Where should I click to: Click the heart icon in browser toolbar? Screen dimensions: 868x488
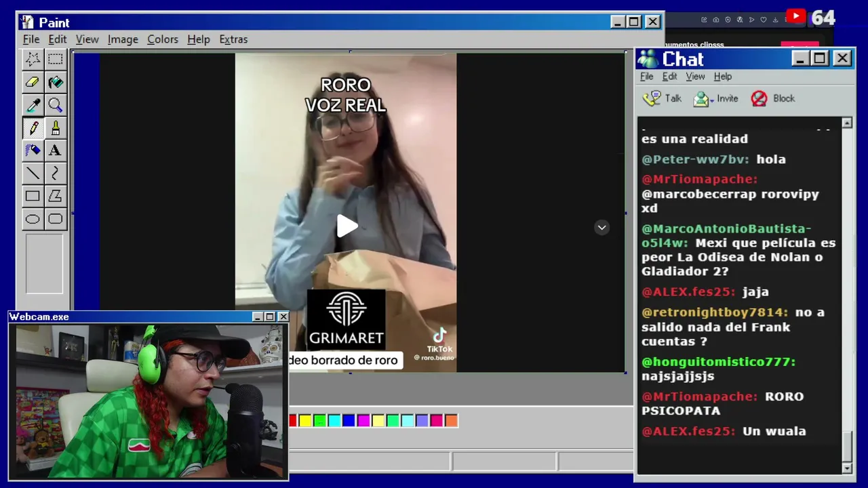point(764,20)
